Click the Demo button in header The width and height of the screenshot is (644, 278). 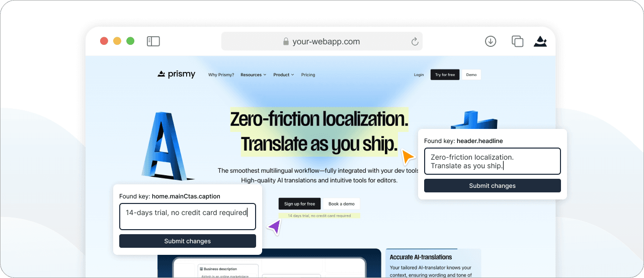pos(471,75)
